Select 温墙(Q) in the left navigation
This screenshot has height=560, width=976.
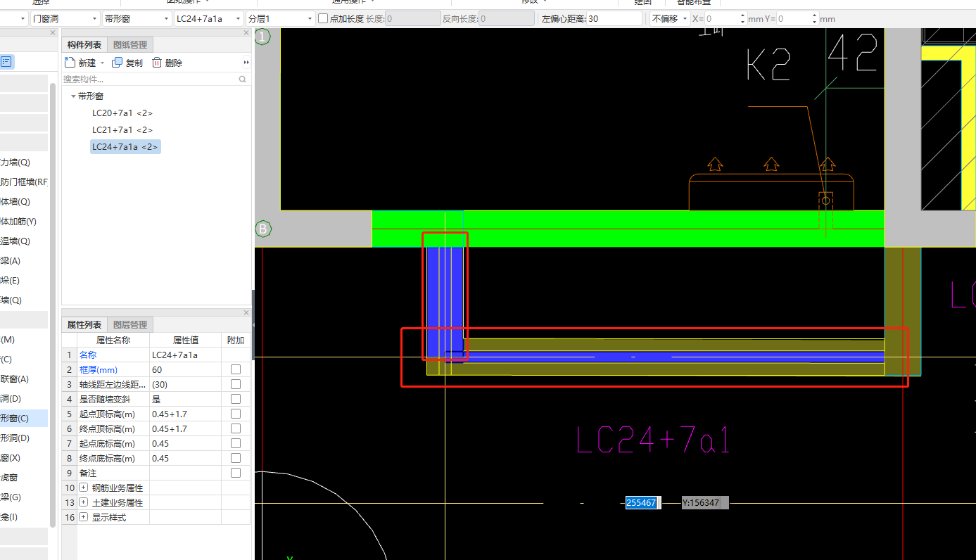[15, 241]
